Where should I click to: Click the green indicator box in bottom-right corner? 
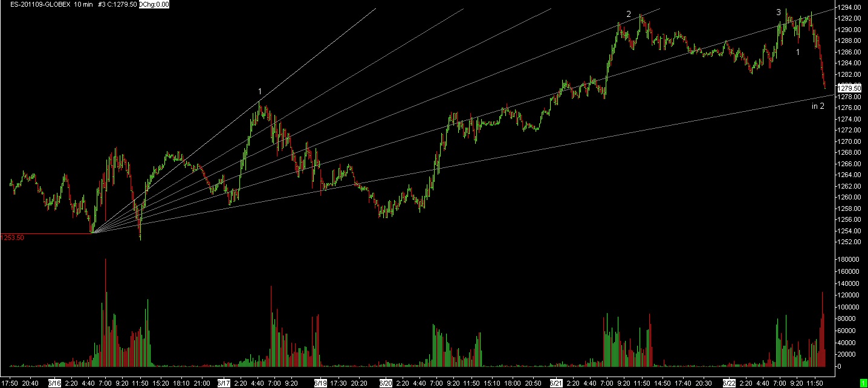[863, 383]
